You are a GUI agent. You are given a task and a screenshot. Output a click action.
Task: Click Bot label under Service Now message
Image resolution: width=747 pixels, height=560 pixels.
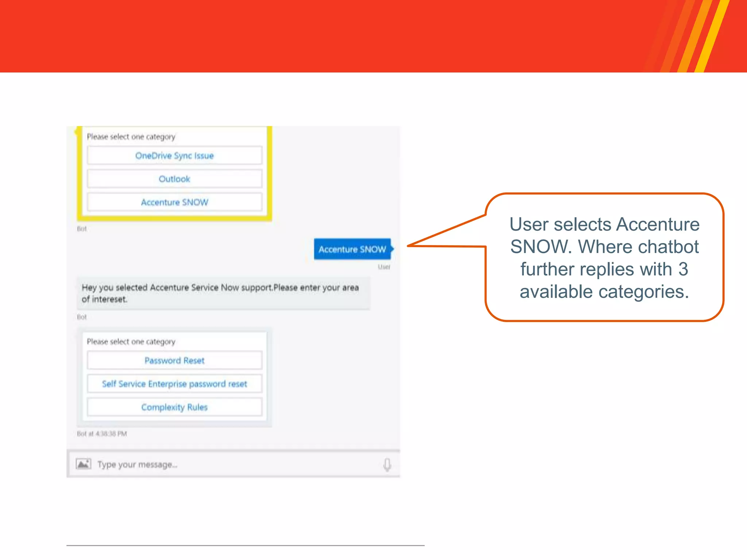[x=82, y=317]
